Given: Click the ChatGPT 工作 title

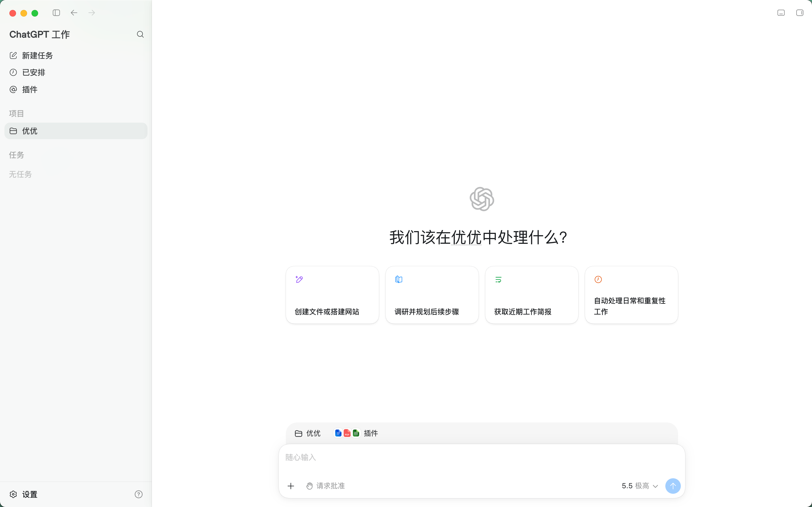Looking at the screenshot, I should [x=39, y=34].
